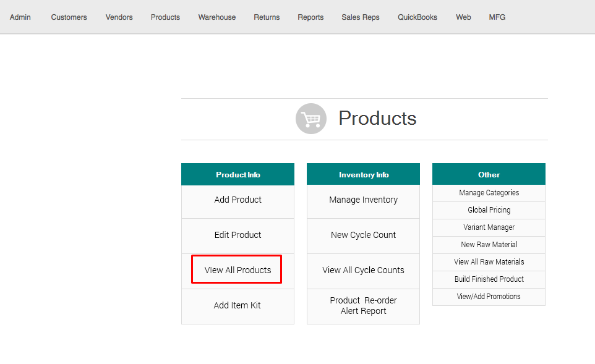Open the Edit Product page

tap(238, 235)
